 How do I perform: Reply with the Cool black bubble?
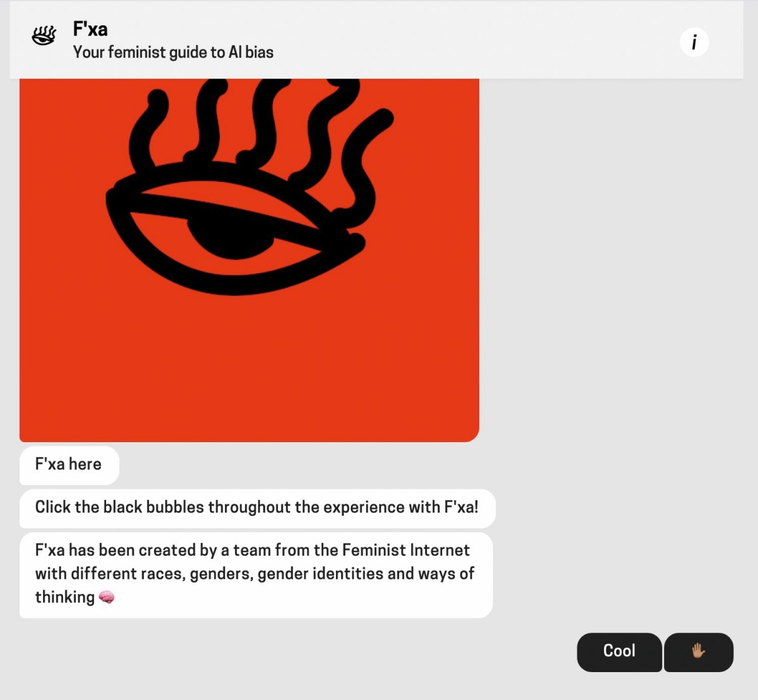coord(619,652)
